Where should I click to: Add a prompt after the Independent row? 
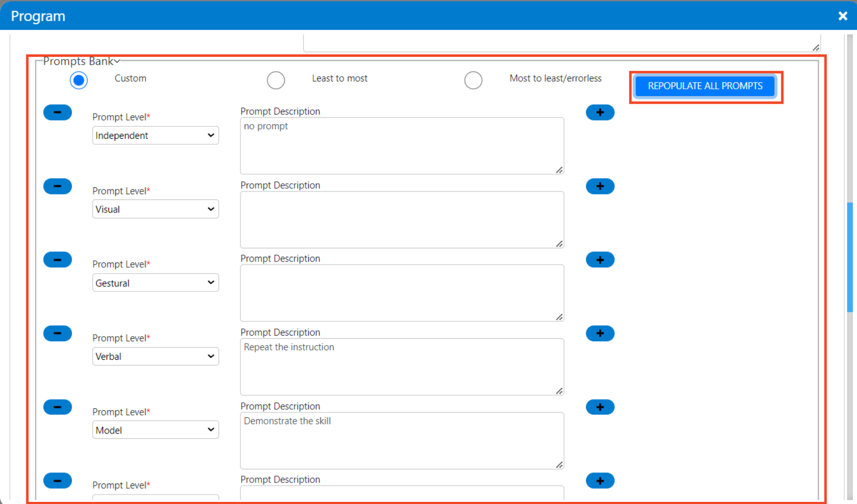tap(600, 113)
